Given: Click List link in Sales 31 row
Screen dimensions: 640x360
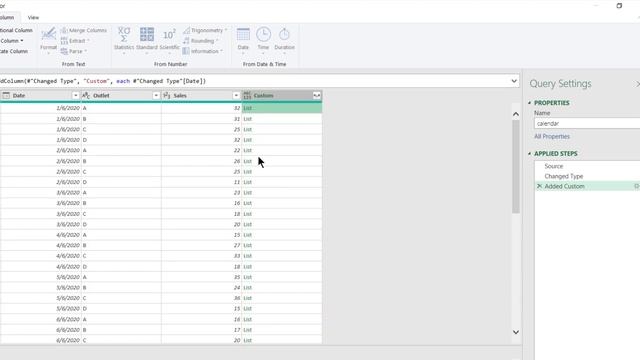Looking at the screenshot, I should 247,119.
